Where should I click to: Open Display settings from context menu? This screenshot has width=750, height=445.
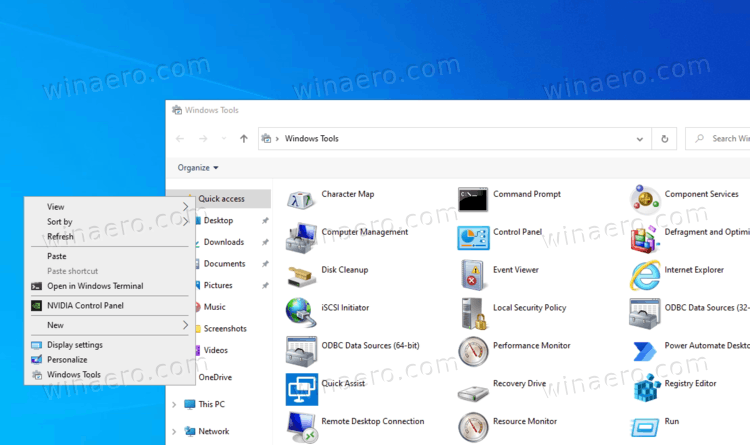point(110,345)
